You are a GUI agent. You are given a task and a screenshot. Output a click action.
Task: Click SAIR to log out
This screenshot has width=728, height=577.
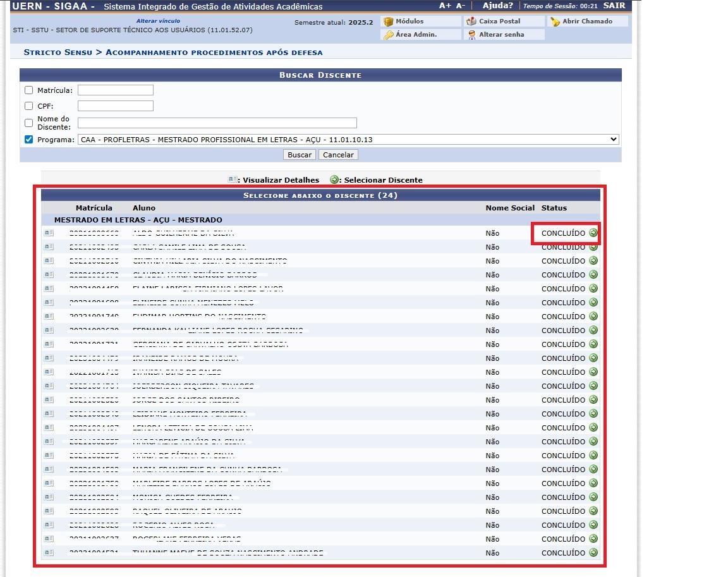coord(614,6)
